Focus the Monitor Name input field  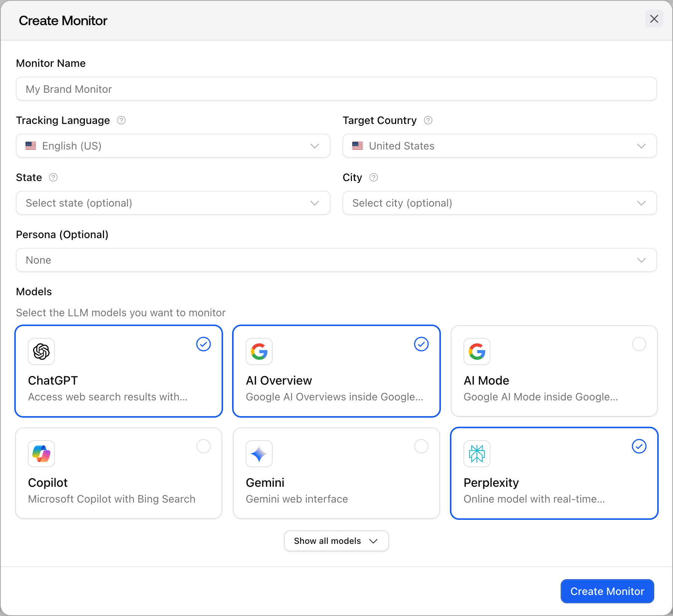click(336, 89)
